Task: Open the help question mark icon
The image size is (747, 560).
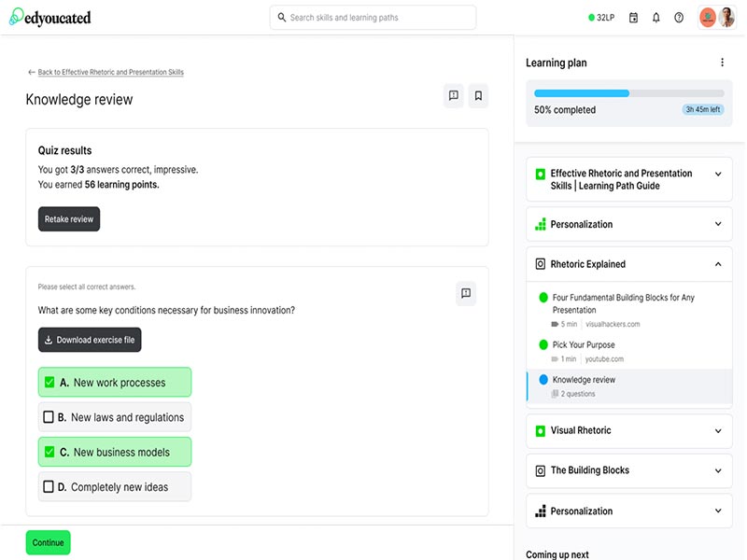Action: 679,18
